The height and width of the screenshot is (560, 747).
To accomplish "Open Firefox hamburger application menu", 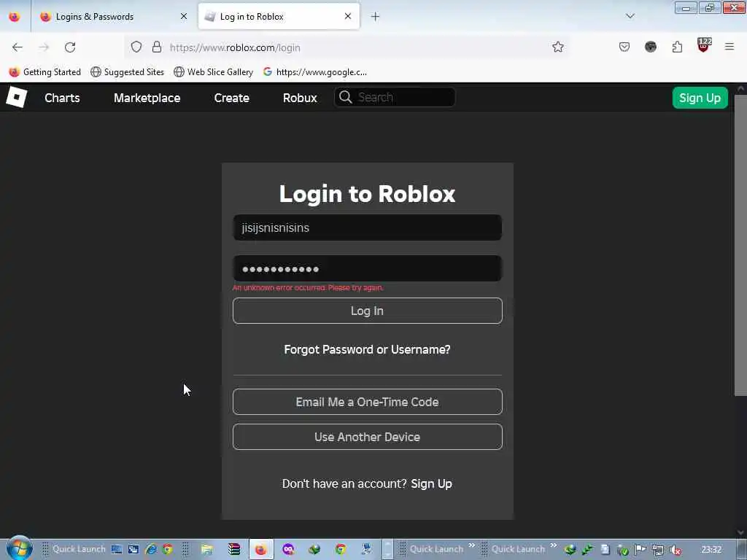I will 729,47.
